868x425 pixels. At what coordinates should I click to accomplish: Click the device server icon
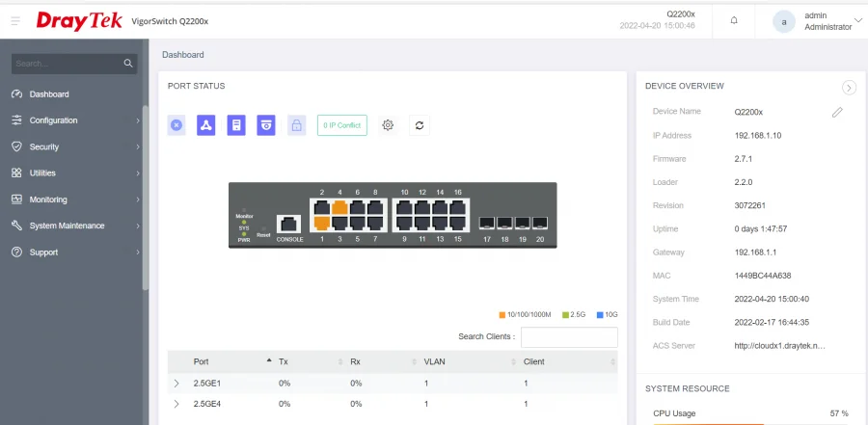coord(235,125)
